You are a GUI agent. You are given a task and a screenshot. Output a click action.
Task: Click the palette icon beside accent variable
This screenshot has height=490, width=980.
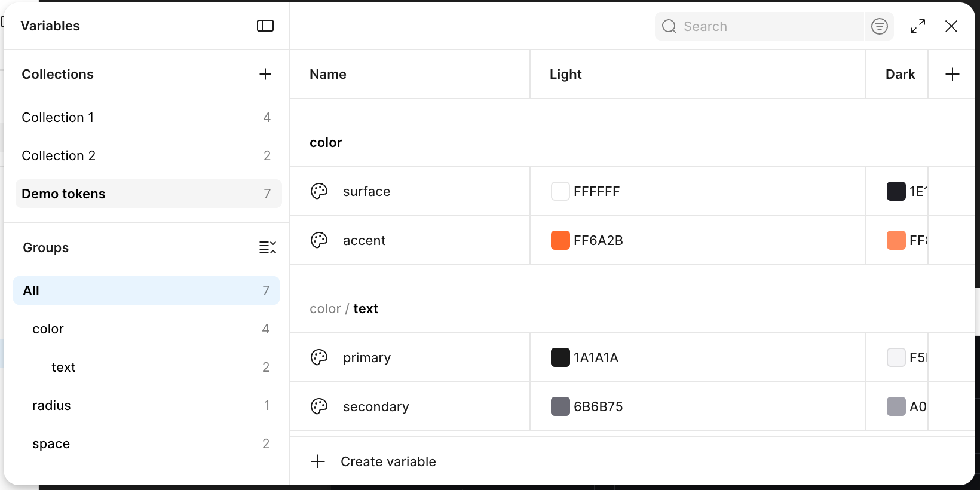coord(319,240)
